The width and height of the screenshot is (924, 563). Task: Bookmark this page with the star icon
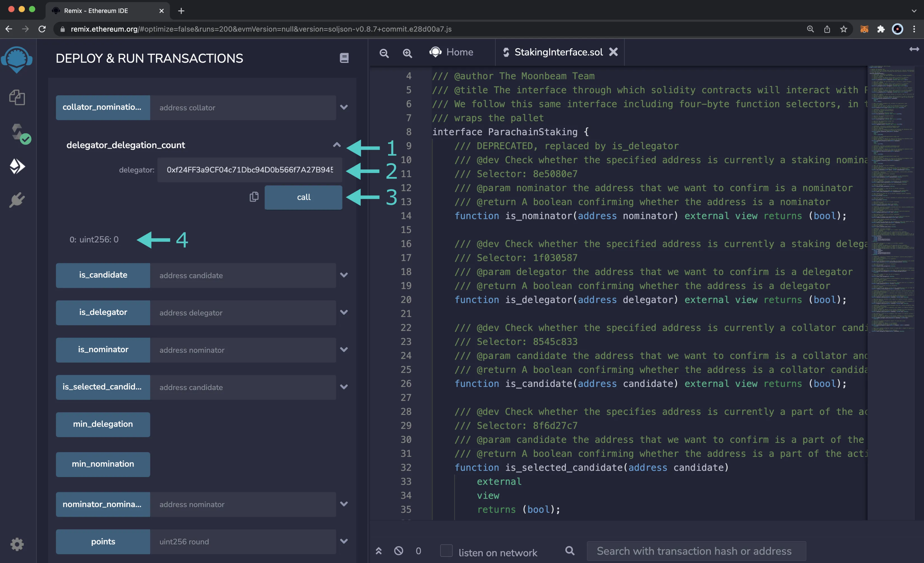pyautogui.click(x=843, y=29)
